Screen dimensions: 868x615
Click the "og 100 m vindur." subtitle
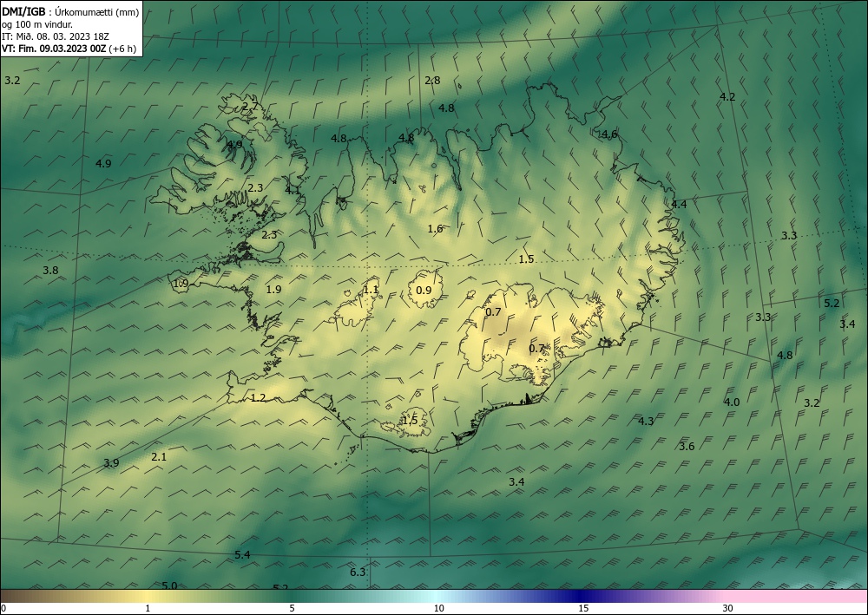click(37, 24)
